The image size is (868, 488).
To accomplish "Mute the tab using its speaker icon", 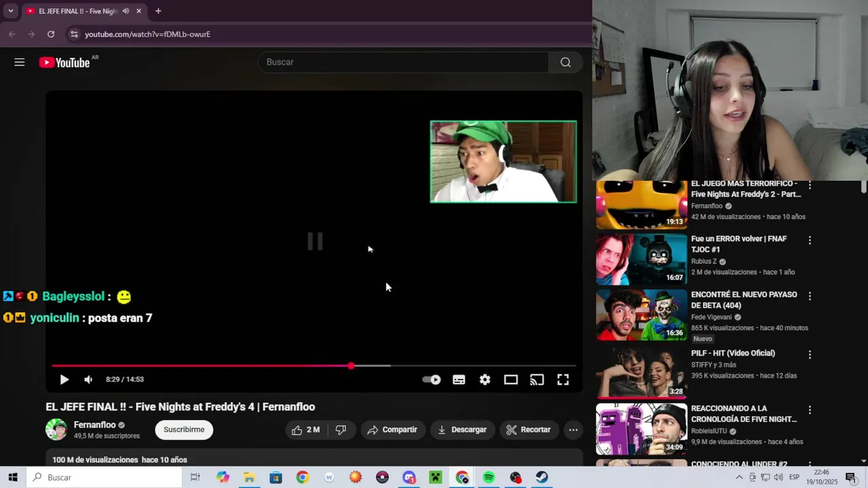I will [x=125, y=11].
